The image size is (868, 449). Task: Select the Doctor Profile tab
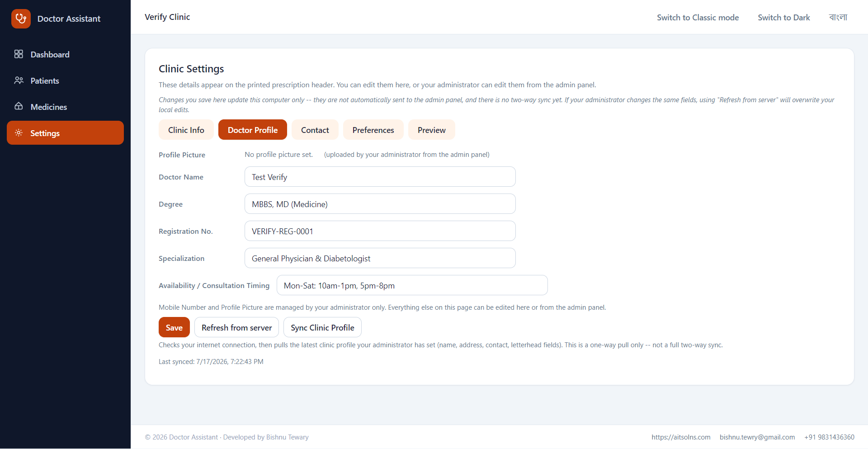[x=253, y=130]
